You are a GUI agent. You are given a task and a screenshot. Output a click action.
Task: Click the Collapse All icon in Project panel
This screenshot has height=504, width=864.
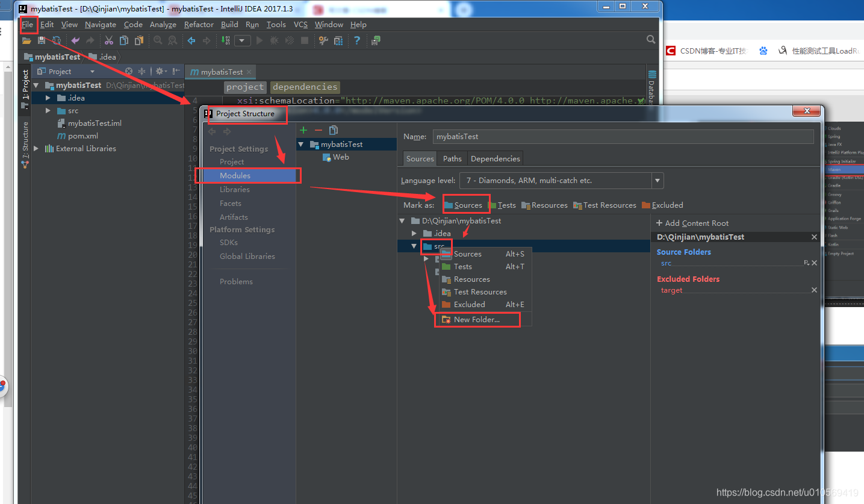click(x=142, y=71)
